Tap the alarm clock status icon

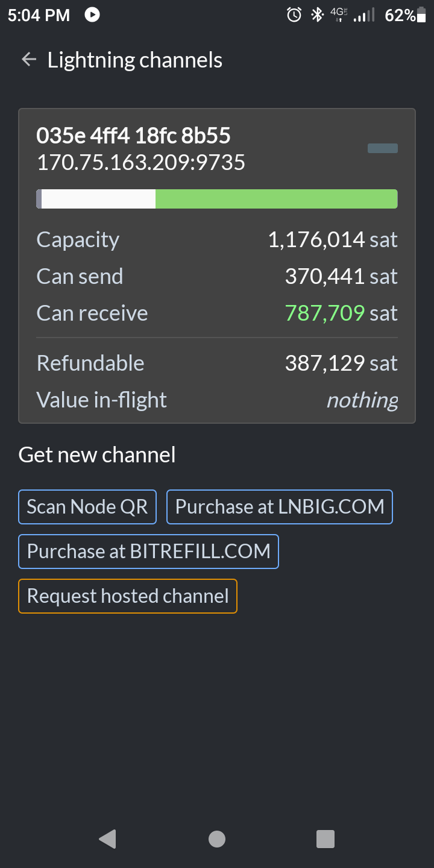coord(294,14)
